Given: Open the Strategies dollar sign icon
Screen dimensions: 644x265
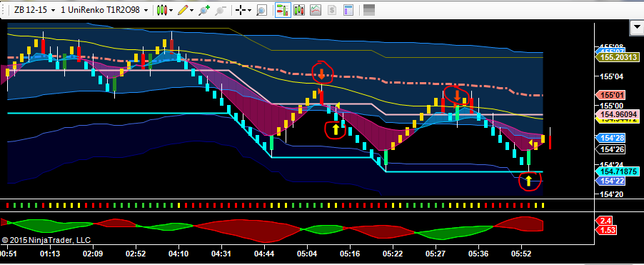Looking at the screenshot, I should coord(332,10).
